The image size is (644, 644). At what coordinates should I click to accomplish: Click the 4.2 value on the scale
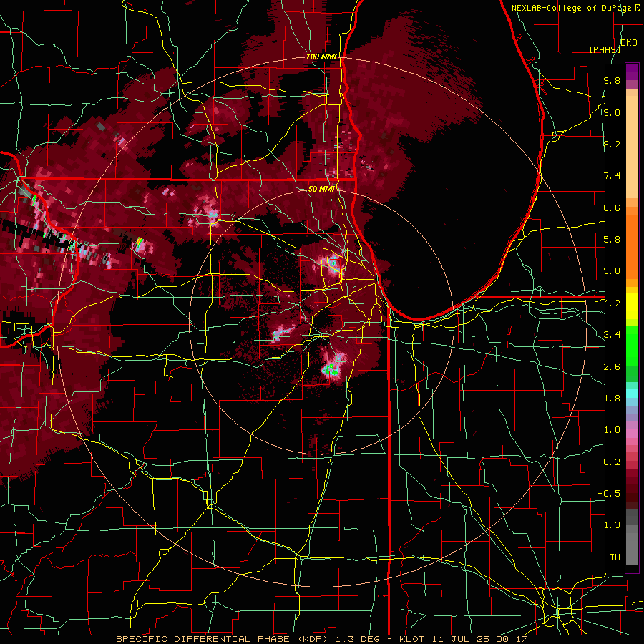612,303
